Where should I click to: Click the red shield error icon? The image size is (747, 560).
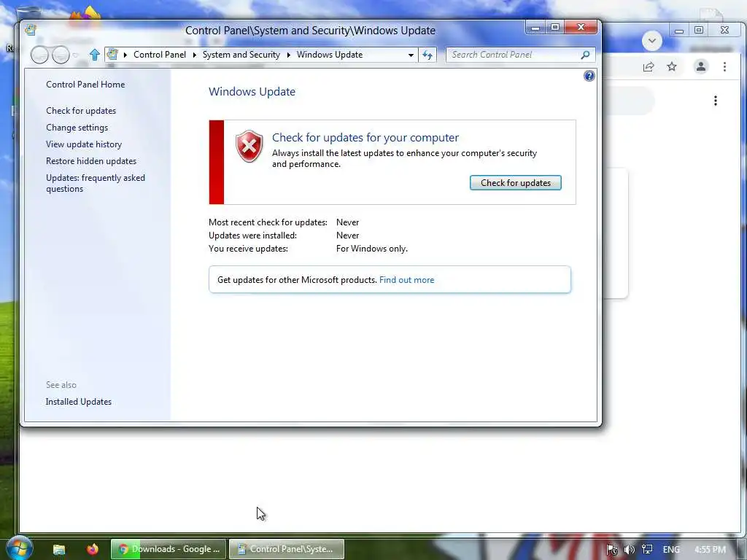tap(249, 146)
